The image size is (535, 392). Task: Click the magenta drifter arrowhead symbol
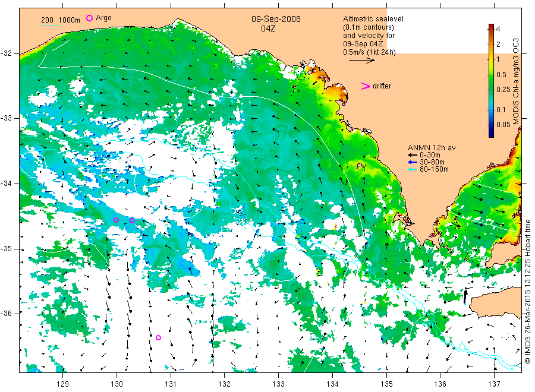366,86
